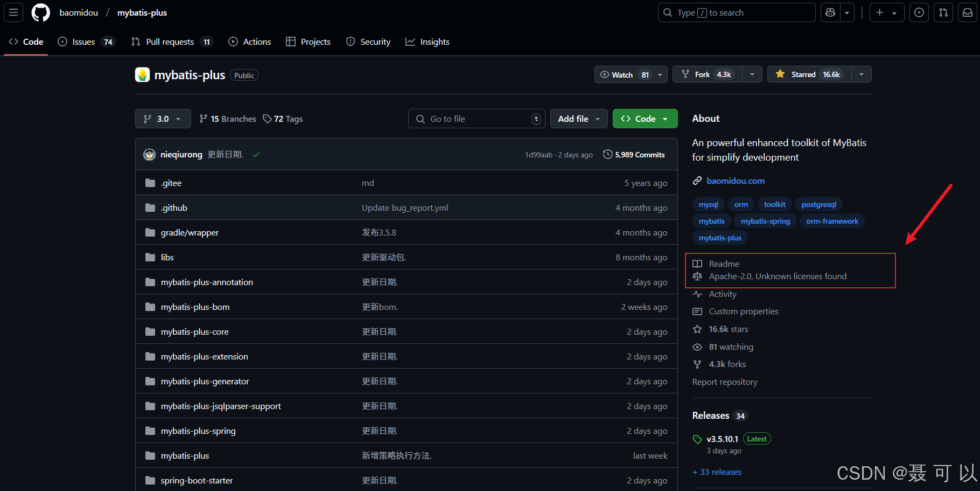Open the Pull requests tab
The image size is (980, 491).
click(x=172, y=42)
